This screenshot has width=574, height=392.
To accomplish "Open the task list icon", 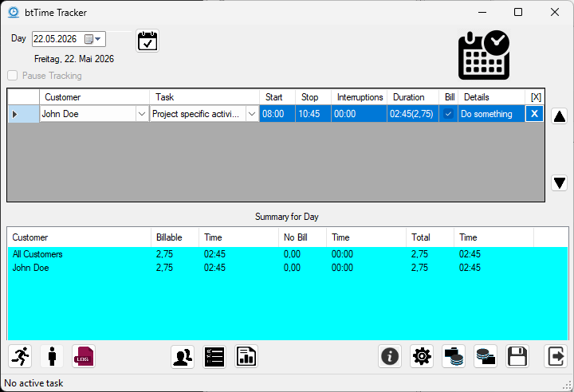I will 214,356.
